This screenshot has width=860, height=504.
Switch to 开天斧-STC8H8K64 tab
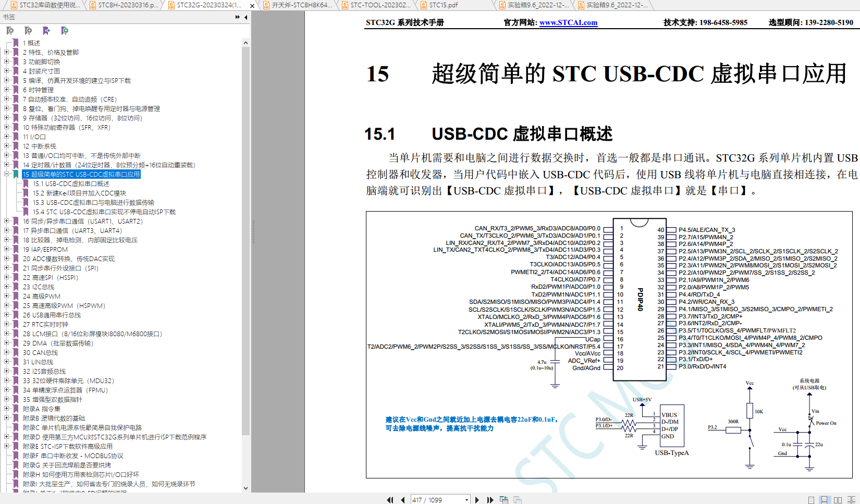298,5
